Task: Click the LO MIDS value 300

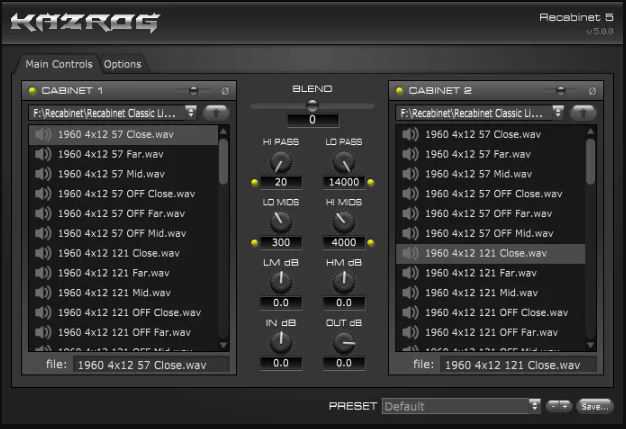Action: (x=281, y=242)
